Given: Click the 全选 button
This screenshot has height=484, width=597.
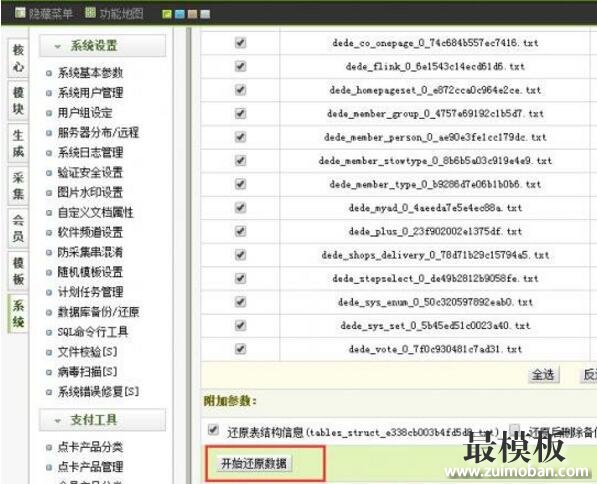Looking at the screenshot, I should (543, 375).
